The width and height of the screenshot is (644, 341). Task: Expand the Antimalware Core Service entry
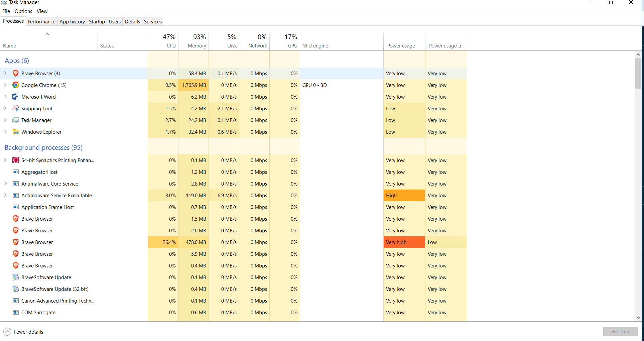point(5,184)
